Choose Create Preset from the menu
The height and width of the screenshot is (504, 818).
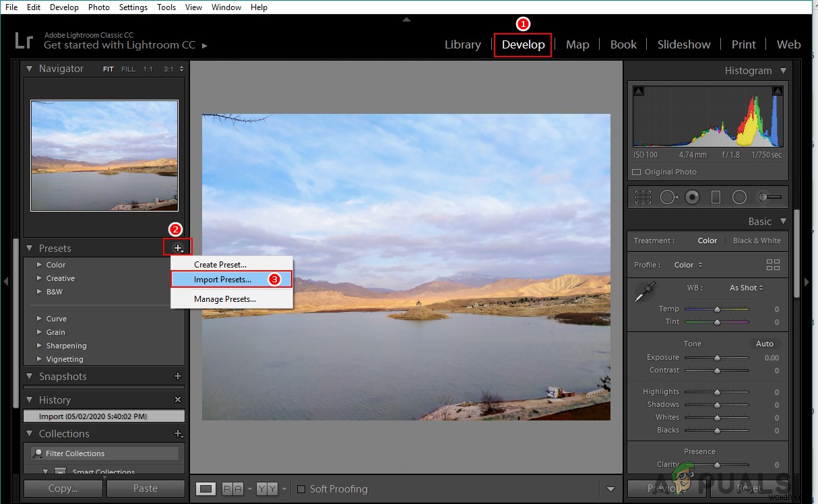pyautogui.click(x=232, y=265)
